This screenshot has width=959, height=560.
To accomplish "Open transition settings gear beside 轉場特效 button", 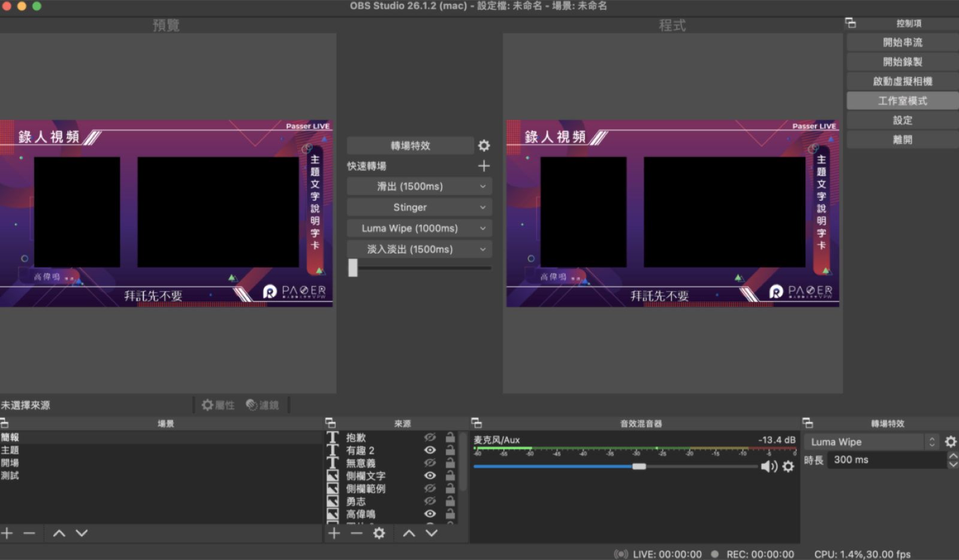I will (484, 146).
